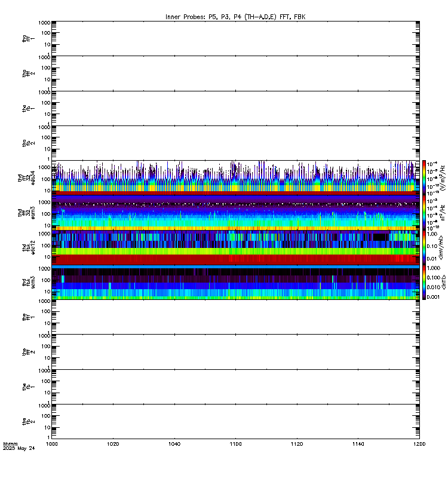Click the "10" tick of the tha fff 2 panel
Screen dimensions: 448x478
tap(47, 79)
